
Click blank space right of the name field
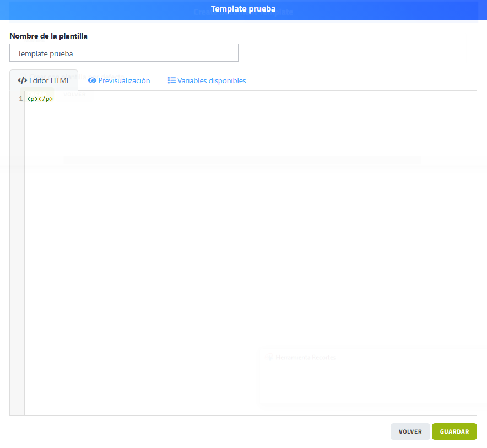pyautogui.click(x=358, y=53)
